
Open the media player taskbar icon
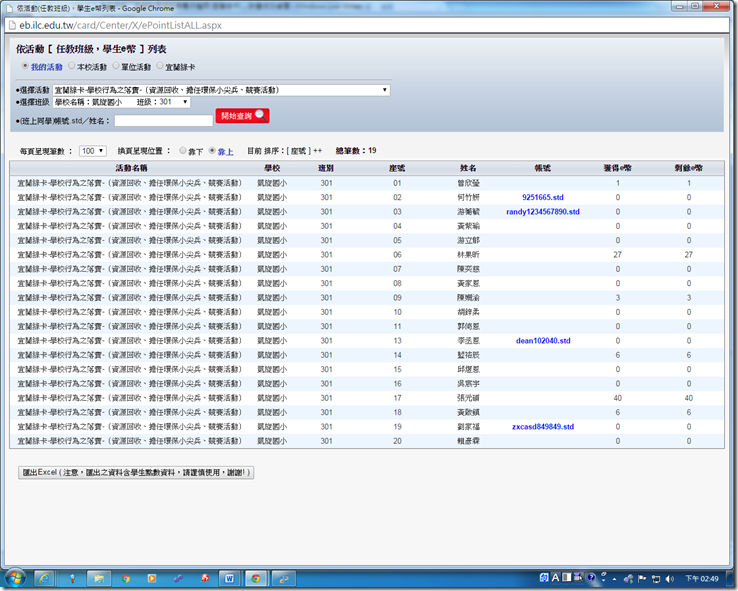152,577
